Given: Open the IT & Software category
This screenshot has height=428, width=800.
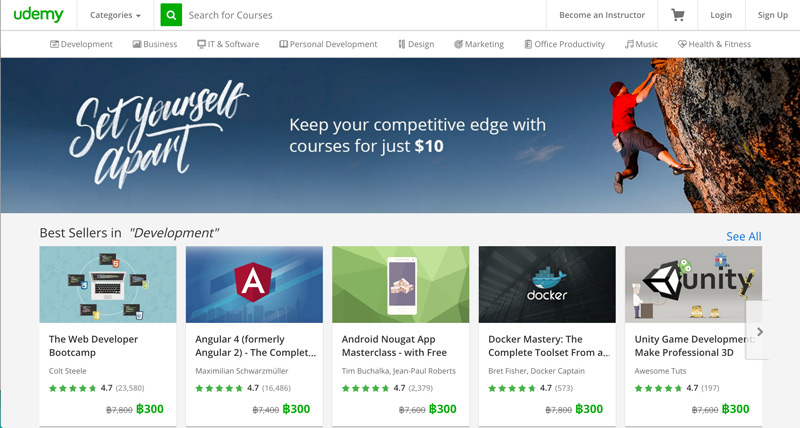Looking at the screenshot, I should click(x=228, y=44).
